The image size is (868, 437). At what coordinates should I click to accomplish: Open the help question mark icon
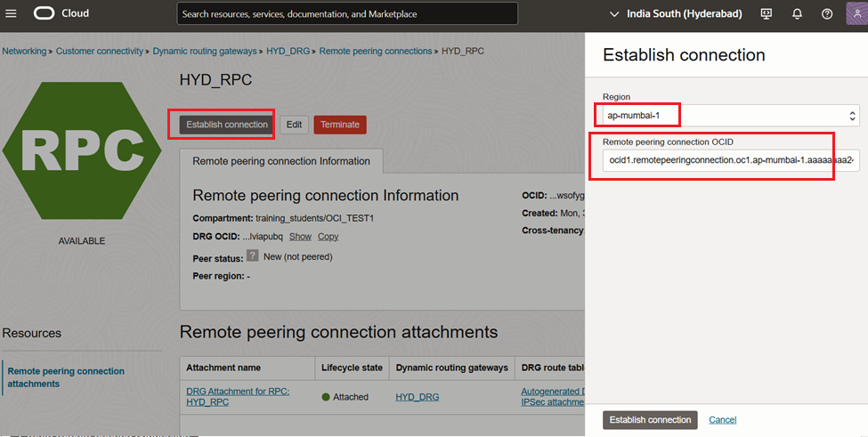pos(827,14)
